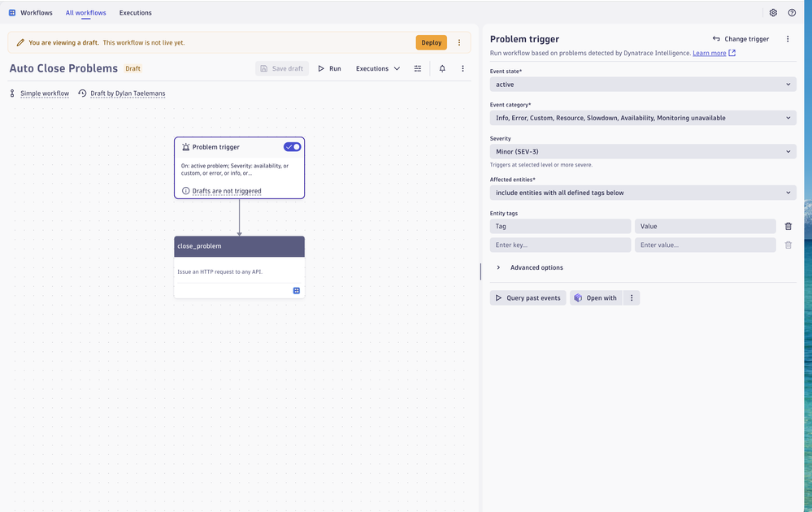Delete the Tag/Value entity tag row
This screenshot has width=812, height=512.
(788, 226)
